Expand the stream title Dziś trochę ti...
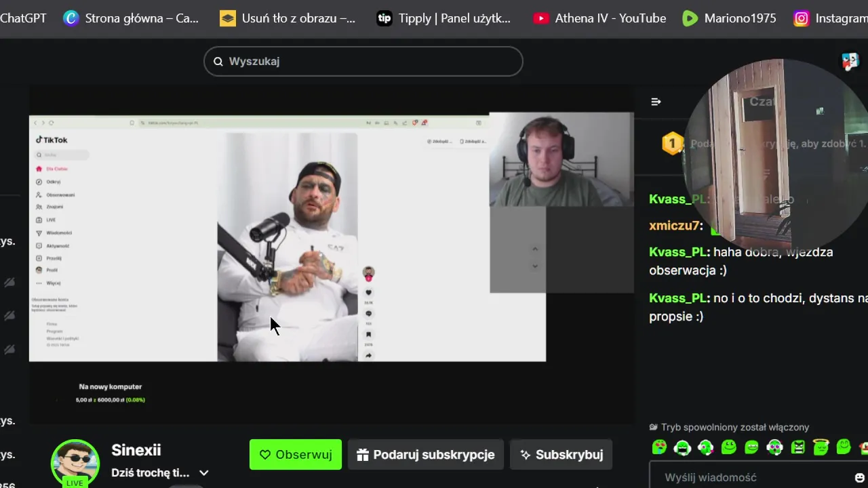 203,473
